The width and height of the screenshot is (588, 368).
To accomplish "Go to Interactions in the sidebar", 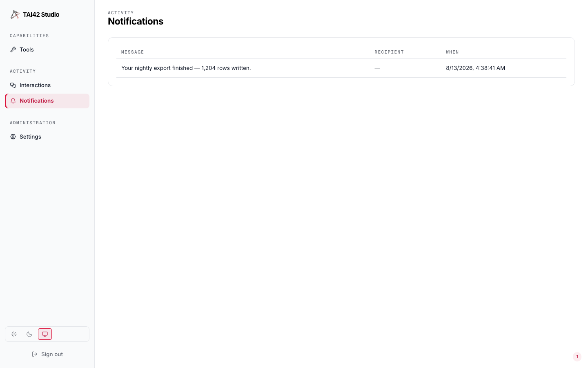I will [47, 85].
